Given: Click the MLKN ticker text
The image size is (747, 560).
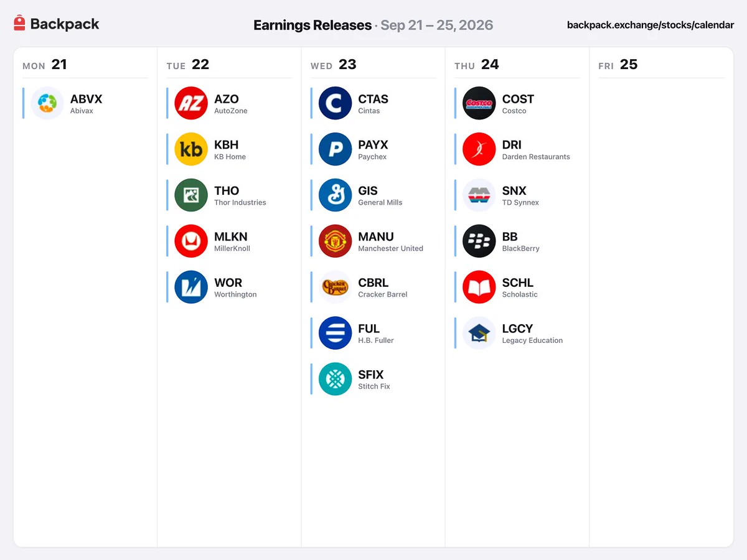Looking at the screenshot, I should click(231, 237).
